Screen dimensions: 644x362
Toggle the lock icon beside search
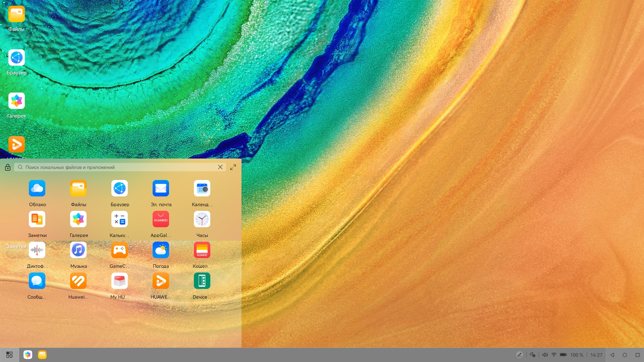[x=8, y=167]
